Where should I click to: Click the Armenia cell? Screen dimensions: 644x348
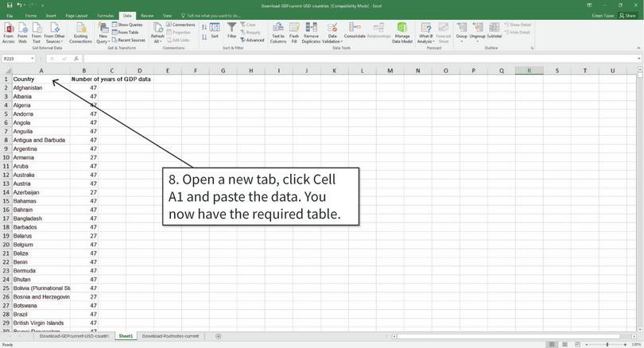(41, 157)
